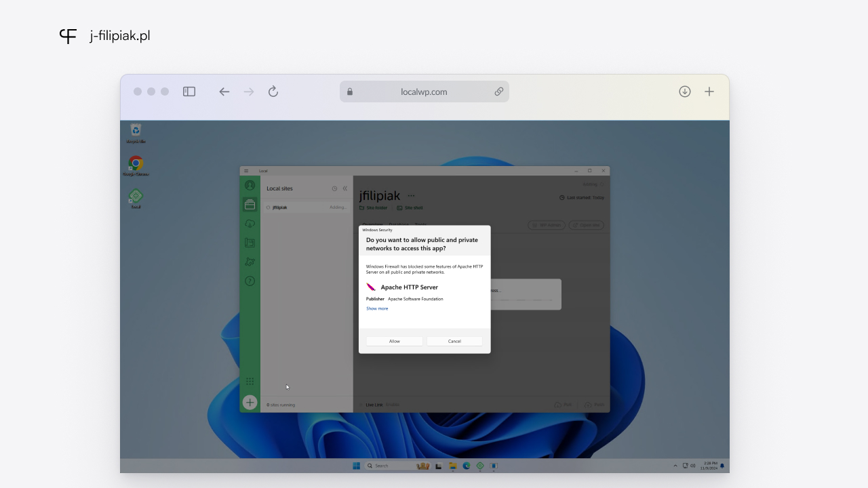Screen dimensions: 868x488
Task: Open a new tab with plus icon
Action: pos(709,91)
